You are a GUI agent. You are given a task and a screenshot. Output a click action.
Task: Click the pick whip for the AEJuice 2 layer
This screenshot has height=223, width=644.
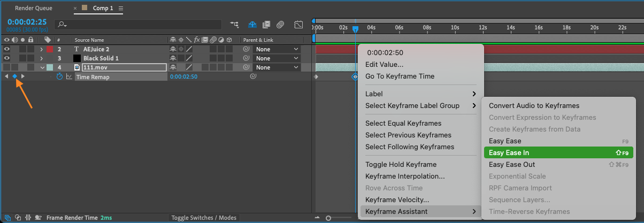pos(246,49)
